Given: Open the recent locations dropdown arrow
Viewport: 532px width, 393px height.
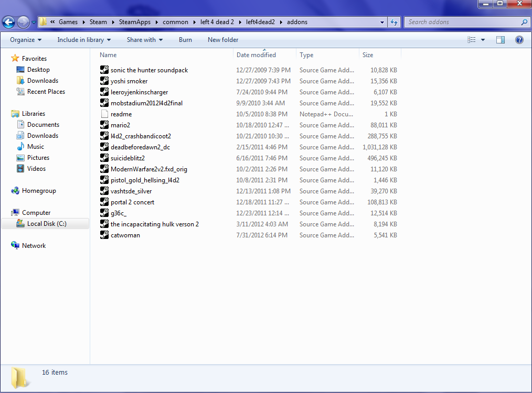Looking at the screenshot, I should pyautogui.click(x=34, y=23).
